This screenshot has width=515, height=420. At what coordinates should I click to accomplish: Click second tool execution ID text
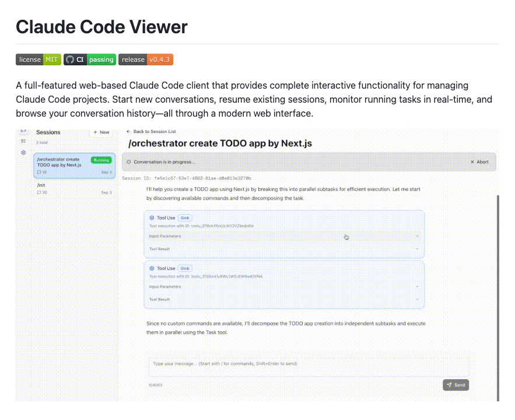[x=206, y=276]
